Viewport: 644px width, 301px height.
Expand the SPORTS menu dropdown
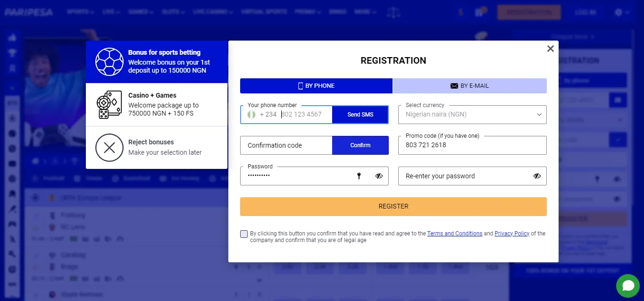click(x=80, y=12)
